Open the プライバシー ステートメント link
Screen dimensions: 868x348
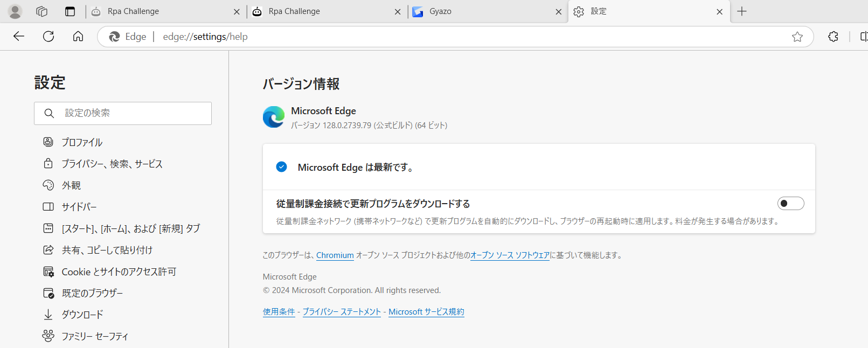(x=342, y=312)
